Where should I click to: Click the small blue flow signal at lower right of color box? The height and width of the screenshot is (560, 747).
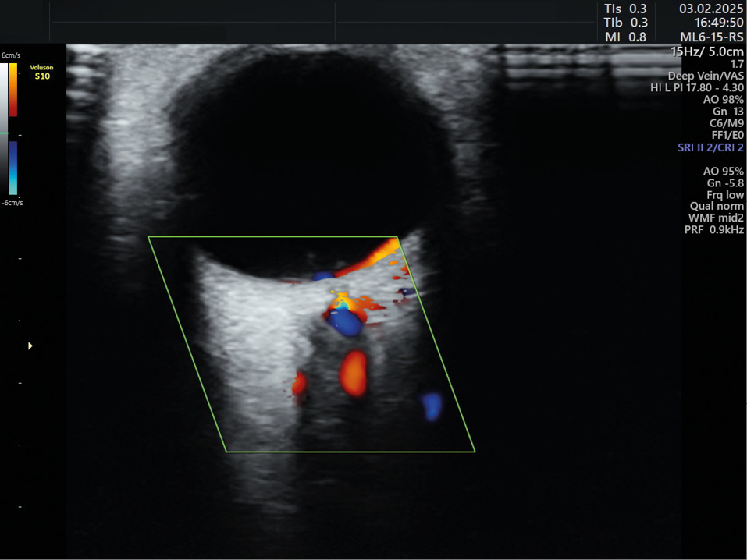432,406
